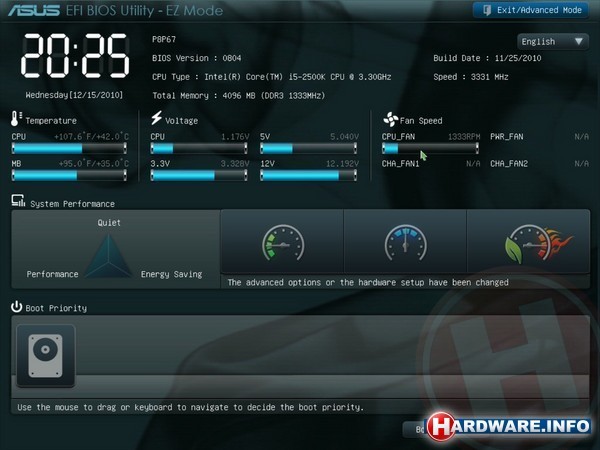The width and height of the screenshot is (600, 450).
Task: Select the energy saving green gauge icon
Action: tap(282, 243)
